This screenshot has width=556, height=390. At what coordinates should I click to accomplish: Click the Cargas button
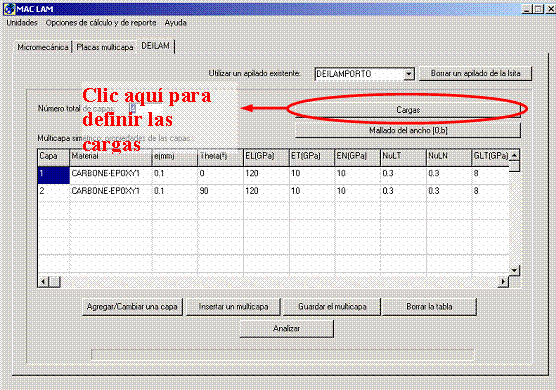click(408, 110)
